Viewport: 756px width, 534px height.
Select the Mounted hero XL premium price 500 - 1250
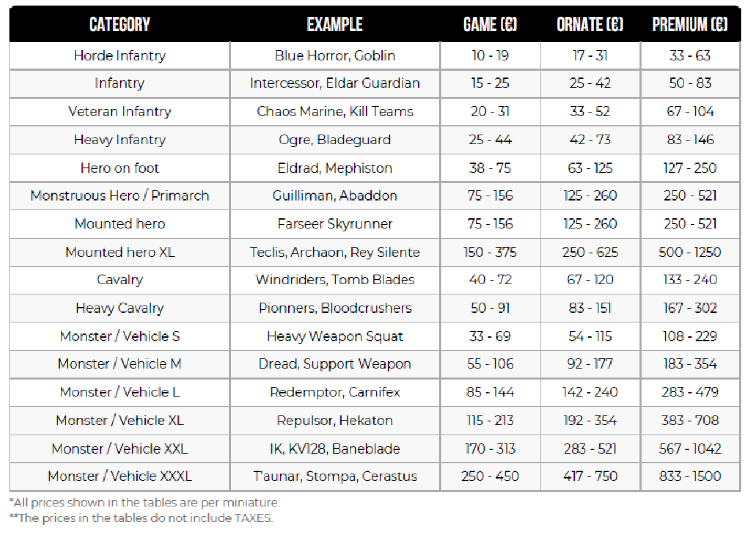[690, 253]
